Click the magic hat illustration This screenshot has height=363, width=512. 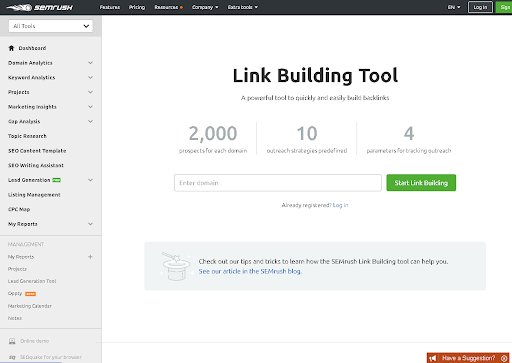(176, 266)
